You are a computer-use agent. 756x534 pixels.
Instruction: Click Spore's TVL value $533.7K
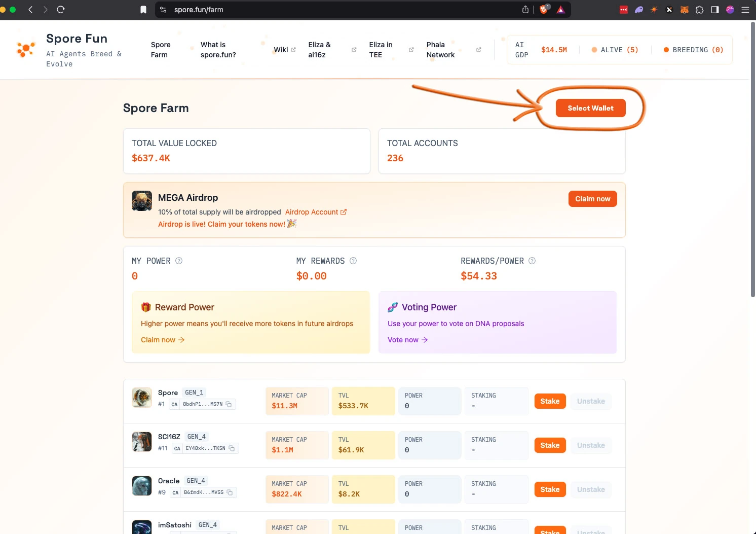(353, 406)
